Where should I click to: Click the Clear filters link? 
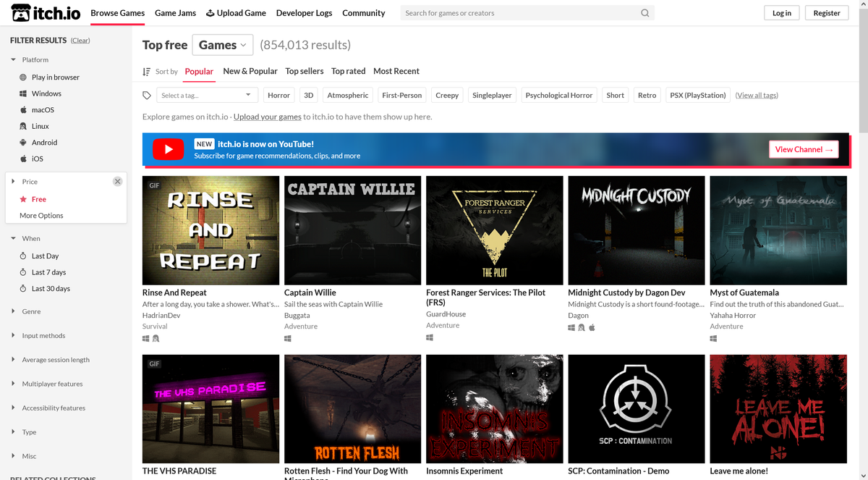(80, 41)
